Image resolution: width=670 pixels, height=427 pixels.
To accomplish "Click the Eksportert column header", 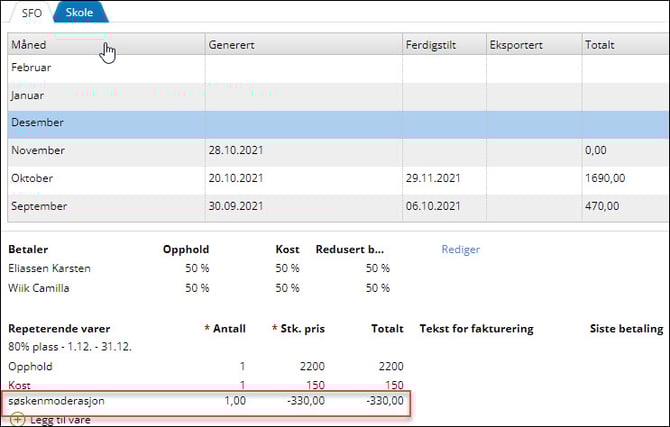I will [516, 45].
